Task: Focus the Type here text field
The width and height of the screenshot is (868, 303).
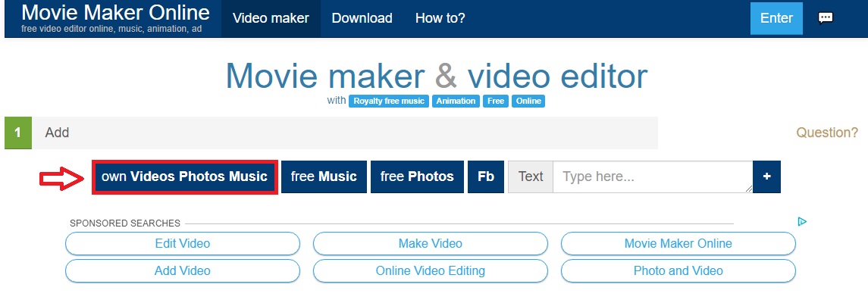Action: click(653, 177)
